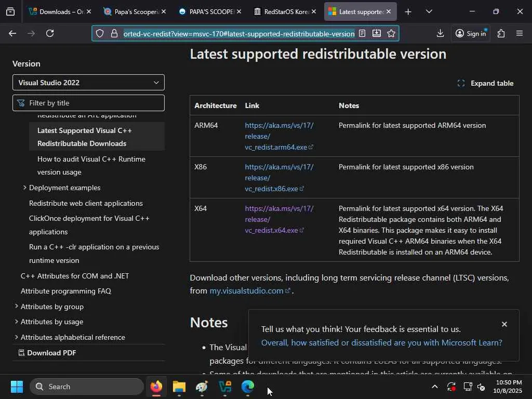
Task: Focus the Filter by title field
Action: tap(88, 103)
